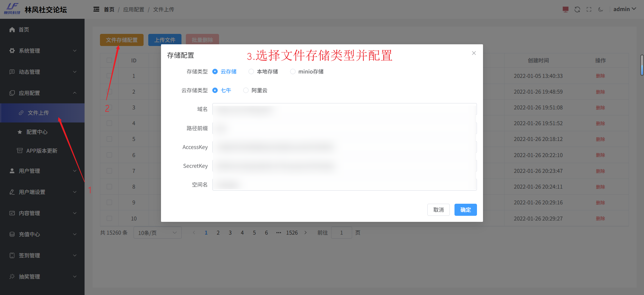
Task: Expand 用户端设置 menu chevron
Action: pyautogui.click(x=75, y=192)
